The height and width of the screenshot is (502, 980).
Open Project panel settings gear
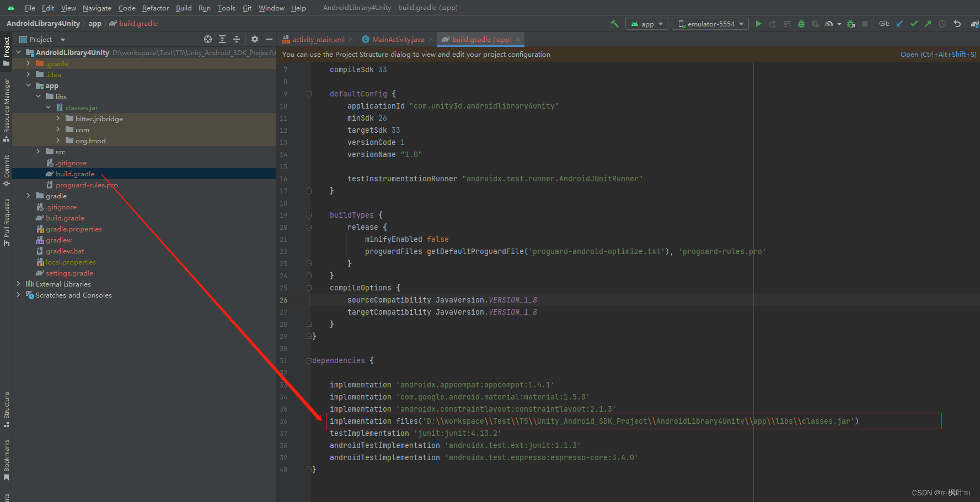click(254, 39)
